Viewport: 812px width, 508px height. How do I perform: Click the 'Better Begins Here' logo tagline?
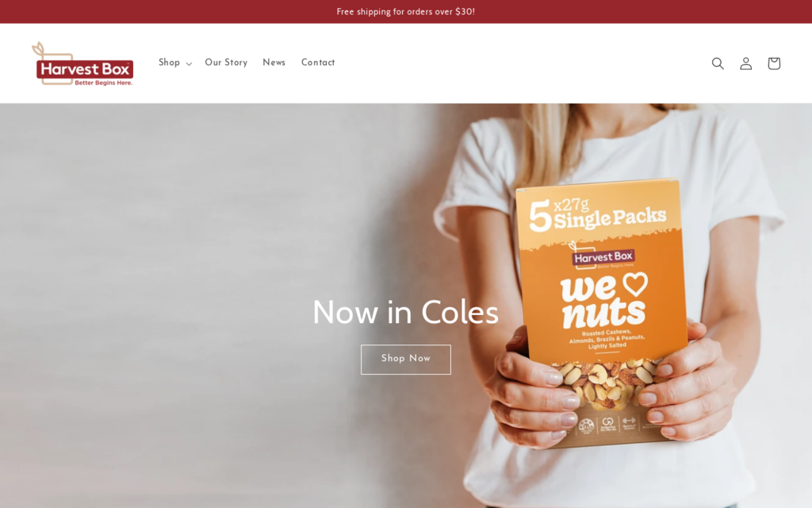[104, 83]
